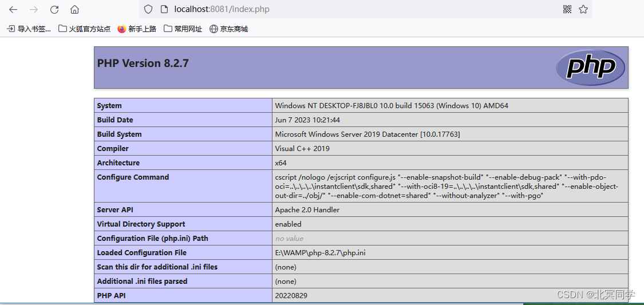Click the 'Loaded Configuration File' row label
The width and height of the screenshot is (644, 305).
click(142, 253)
